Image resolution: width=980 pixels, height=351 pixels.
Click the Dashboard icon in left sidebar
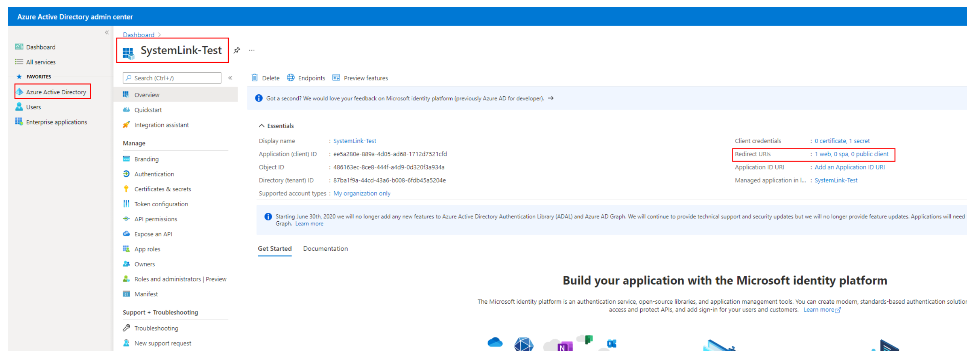[19, 47]
